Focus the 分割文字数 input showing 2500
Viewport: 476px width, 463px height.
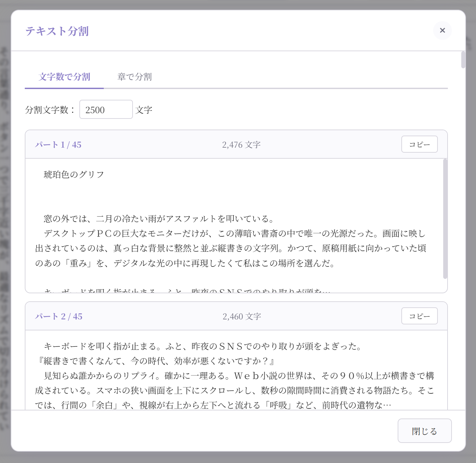pos(106,109)
